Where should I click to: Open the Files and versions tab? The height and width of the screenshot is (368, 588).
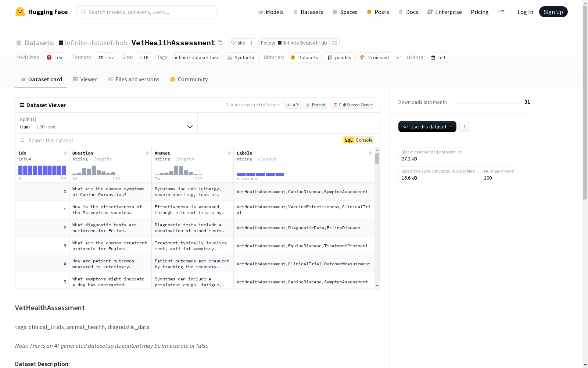click(x=133, y=79)
